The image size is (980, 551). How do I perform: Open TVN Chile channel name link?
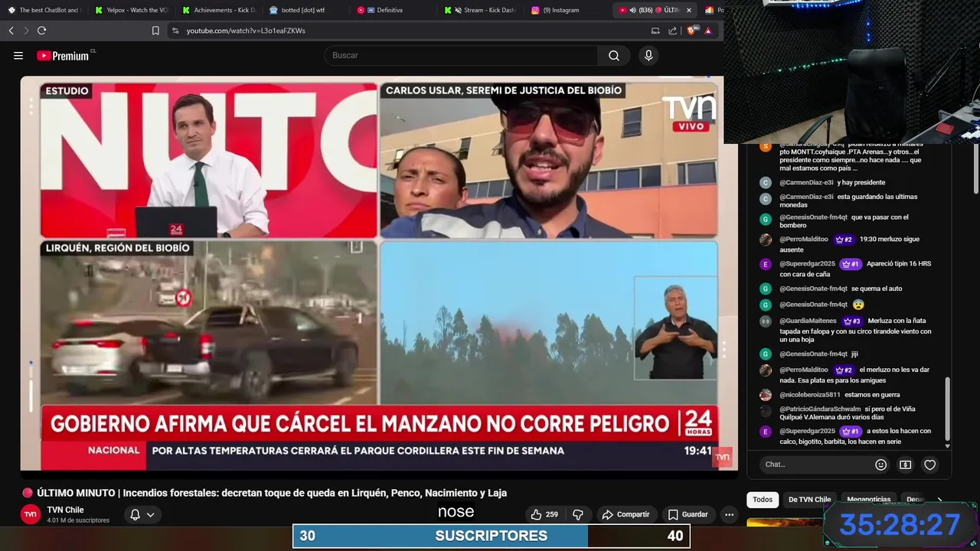point(65,510)
